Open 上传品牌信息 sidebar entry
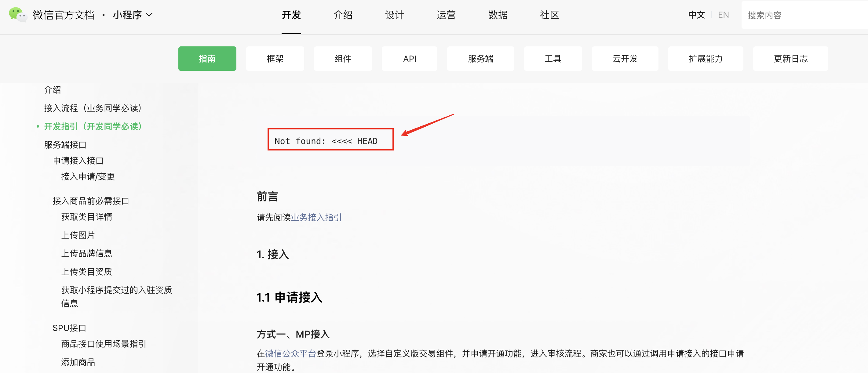The height and width of the screenshot is (373, 868). click(87, 253)
